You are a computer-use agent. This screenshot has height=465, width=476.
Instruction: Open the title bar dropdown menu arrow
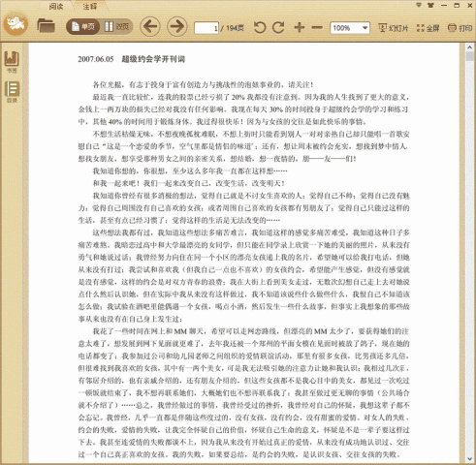tap(419, 5)
